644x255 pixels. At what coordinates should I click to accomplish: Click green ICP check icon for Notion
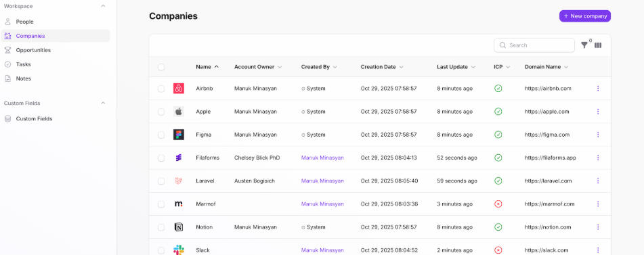click(x=498, y=227)
